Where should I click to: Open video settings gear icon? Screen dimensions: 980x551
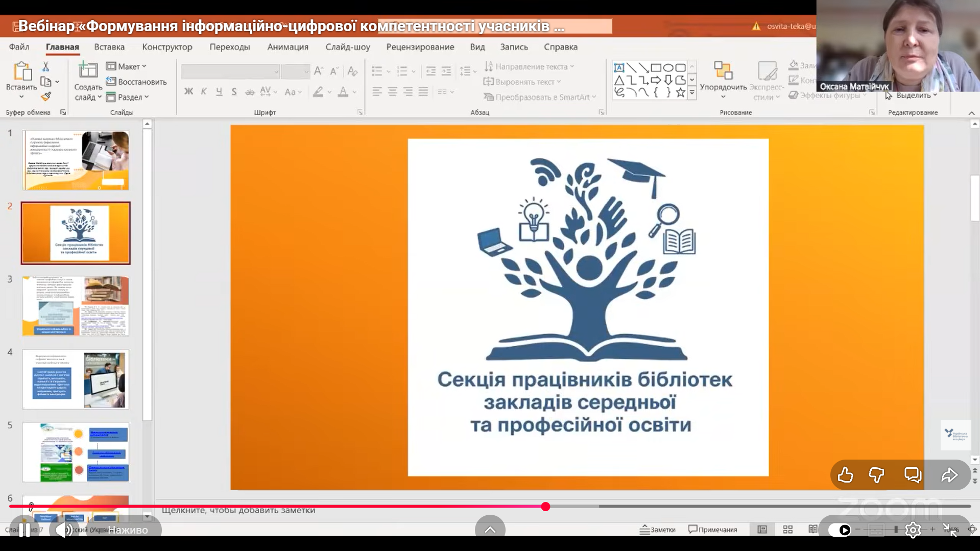coord(913,530)
